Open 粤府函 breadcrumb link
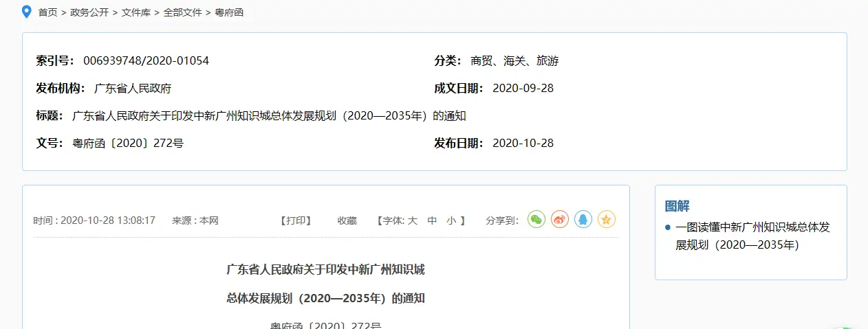Screen dimensions: 868x329 point(229,12)
